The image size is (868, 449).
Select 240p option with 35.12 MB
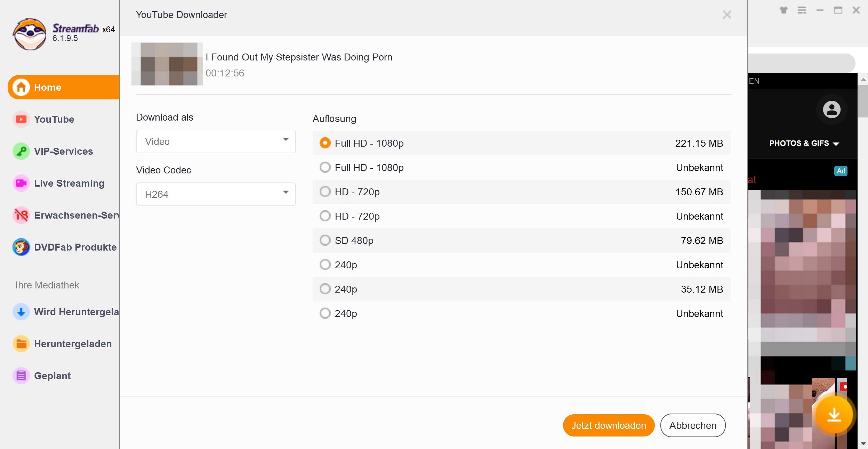click(325, 289)
